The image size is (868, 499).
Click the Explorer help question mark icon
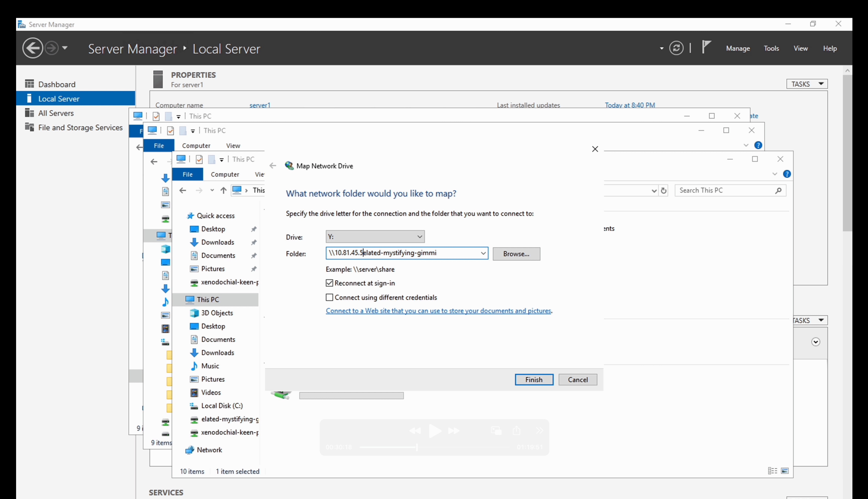point(787,174)
